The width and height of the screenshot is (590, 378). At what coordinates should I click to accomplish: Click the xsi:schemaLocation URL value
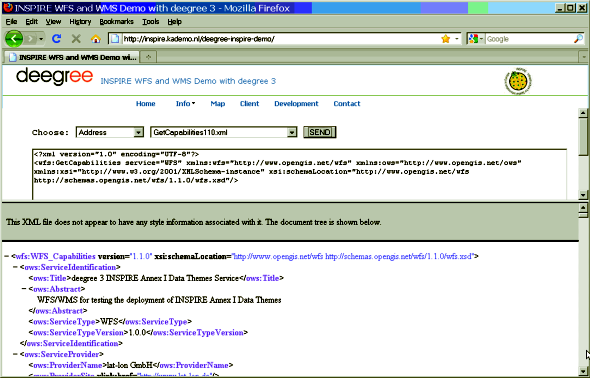click(x=352, y=257)
